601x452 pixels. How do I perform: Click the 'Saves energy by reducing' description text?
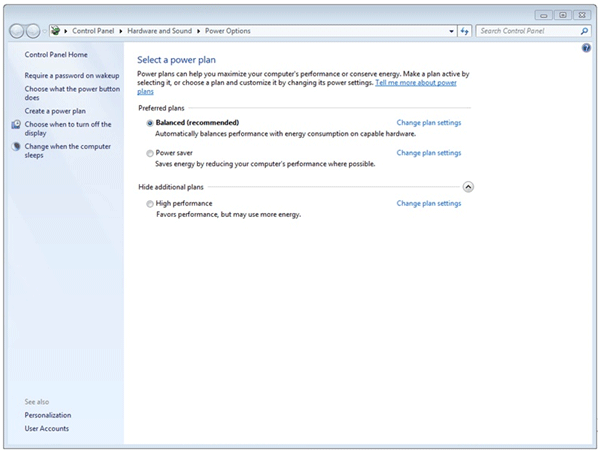(265, 164)
